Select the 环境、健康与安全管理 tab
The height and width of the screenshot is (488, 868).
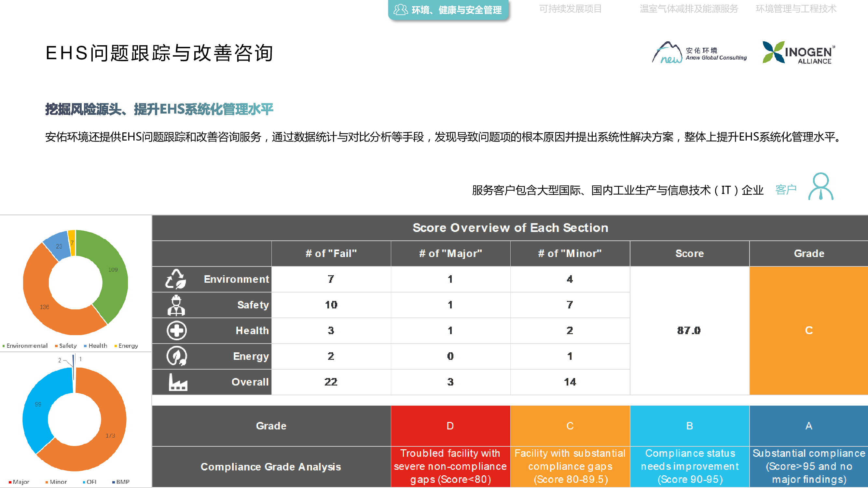pyautogui.click(x=448, y=10)
